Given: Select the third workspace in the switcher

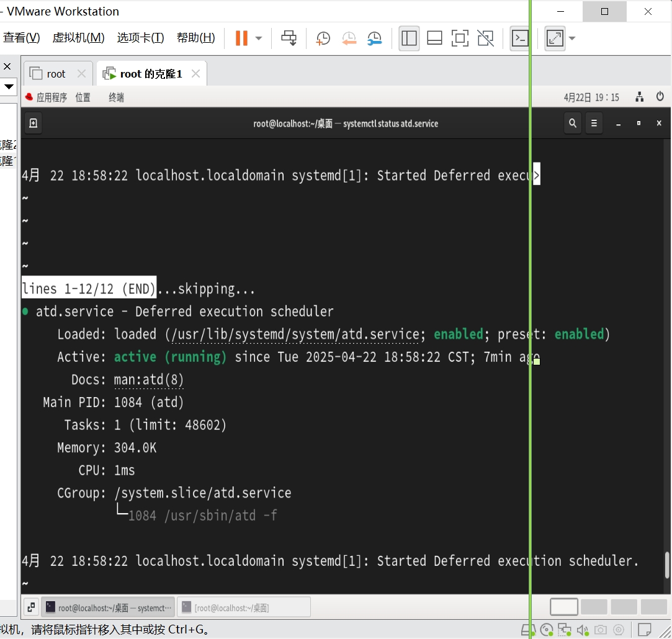Looking at the screenshot, I should coord(624,607).
